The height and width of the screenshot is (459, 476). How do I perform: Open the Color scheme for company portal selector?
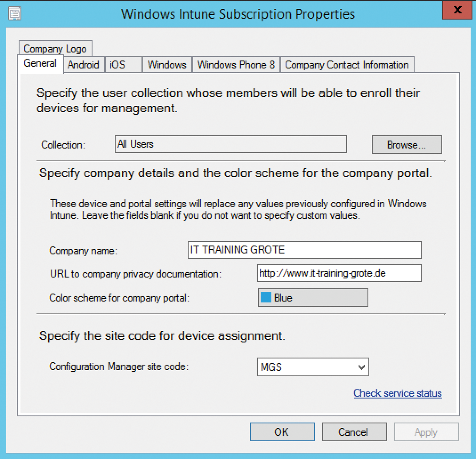[313, 298]
